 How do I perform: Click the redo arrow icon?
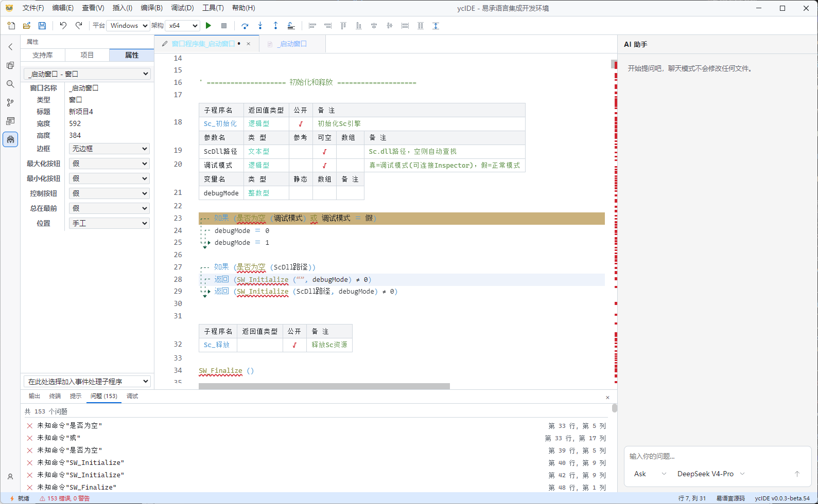click(x=79, y=26)
